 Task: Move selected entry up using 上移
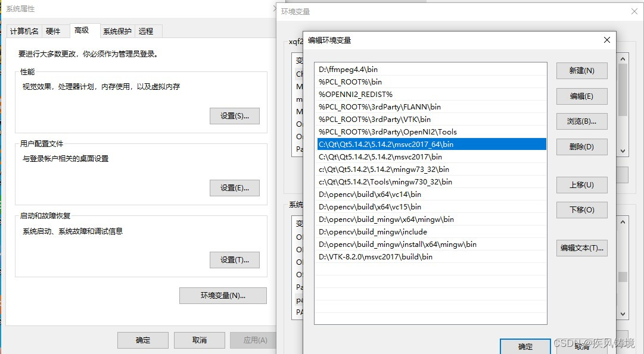[582, 184]
